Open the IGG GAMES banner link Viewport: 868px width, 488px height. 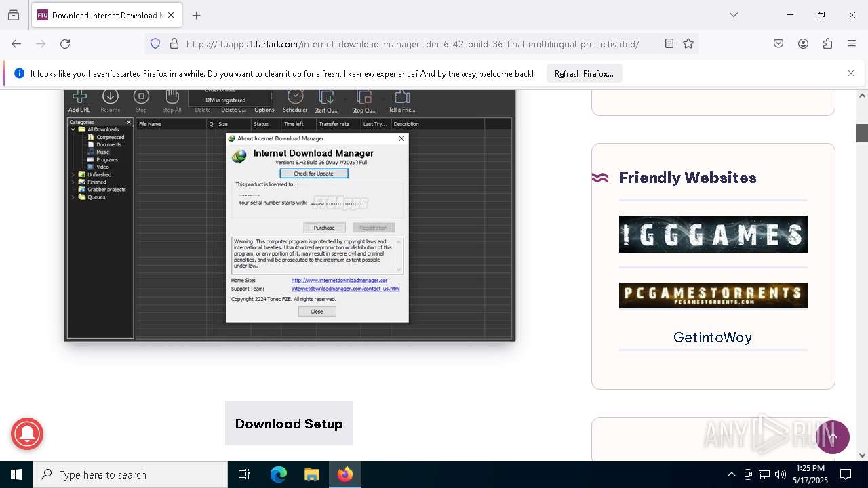click(x=713, y=234)
